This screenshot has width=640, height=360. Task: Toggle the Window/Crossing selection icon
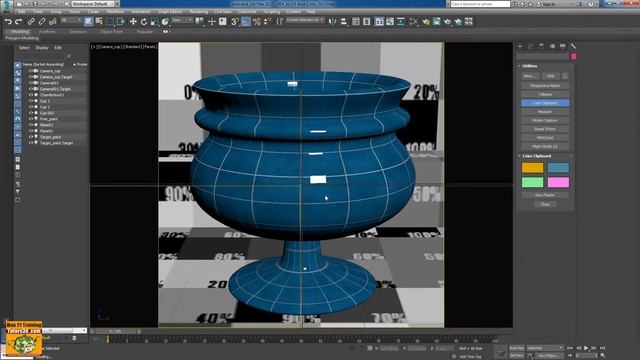[x=121, y=22]
